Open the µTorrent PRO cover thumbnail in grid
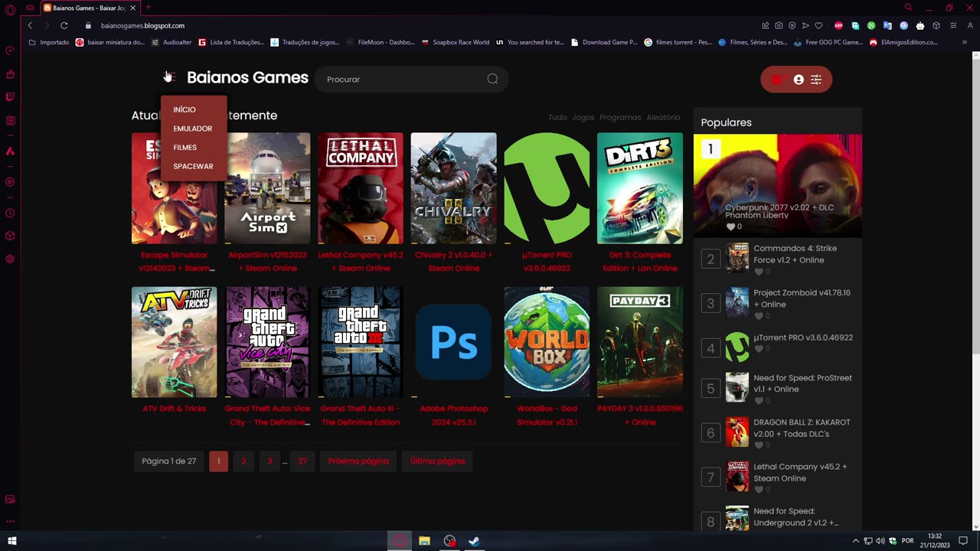 pyautogui.click(x=547, y=188)
